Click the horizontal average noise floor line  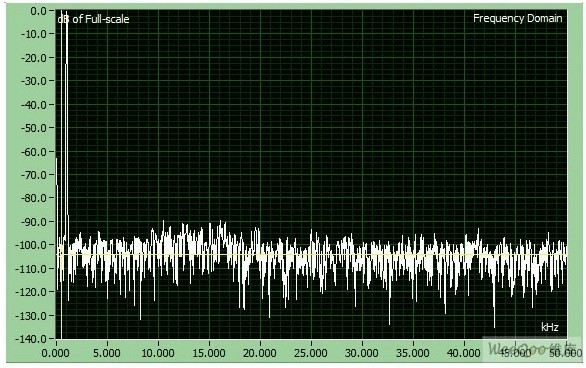(x=311, y=255)
